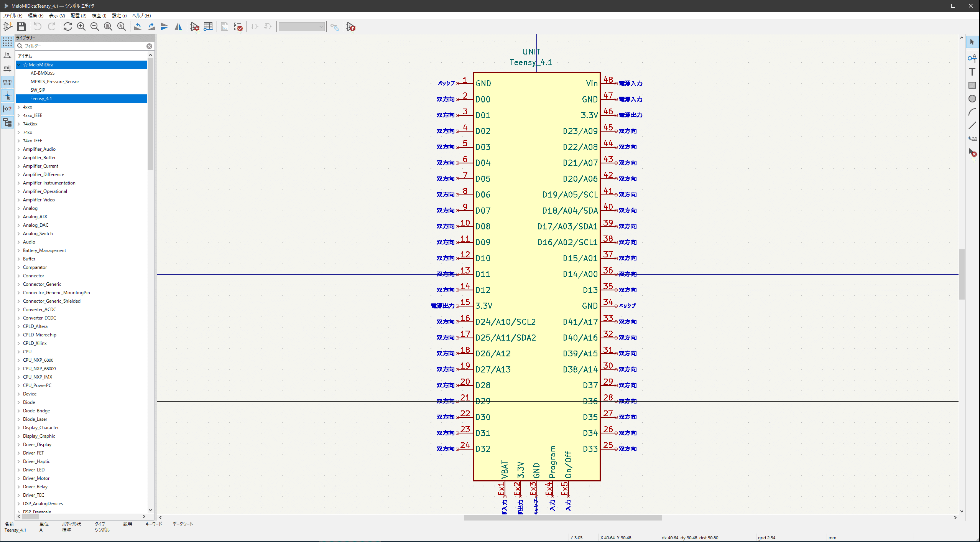Clear the library filter field
This screenshot has height=542, width=980.
point(149,46)
